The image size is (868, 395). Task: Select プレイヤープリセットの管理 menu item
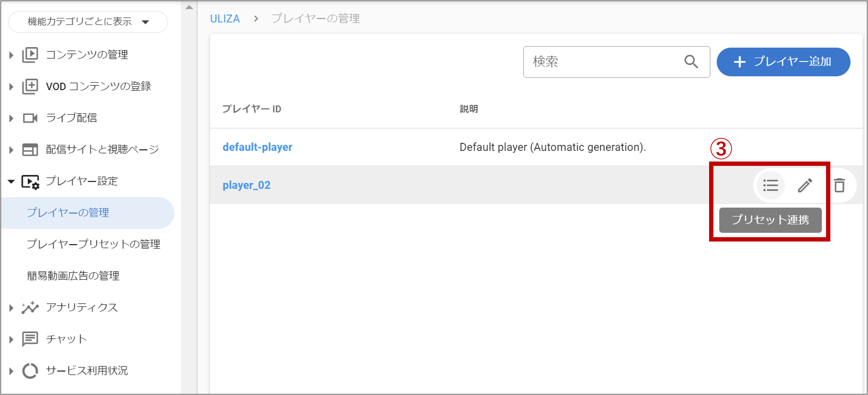click(x=93, y=244)
